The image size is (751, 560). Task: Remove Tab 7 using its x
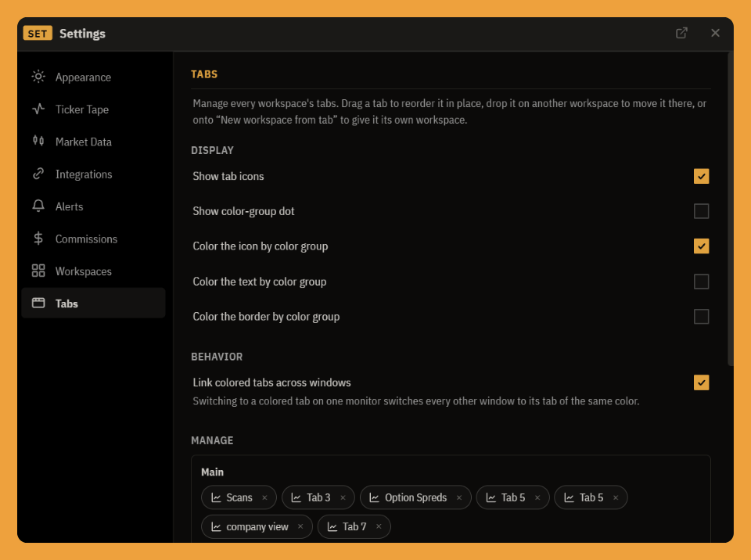pos(379,526)
